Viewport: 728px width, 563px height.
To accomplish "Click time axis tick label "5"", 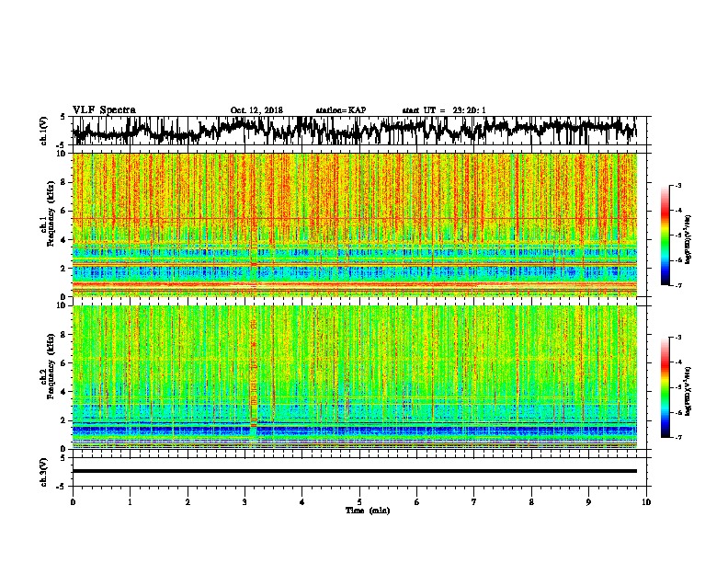I will [x=359, y=502].
